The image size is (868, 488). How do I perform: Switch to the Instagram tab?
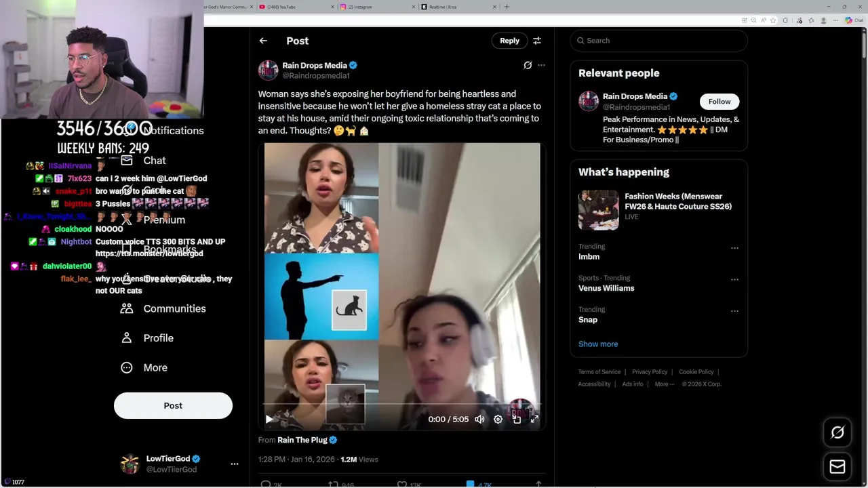click(x=377, y=7)
